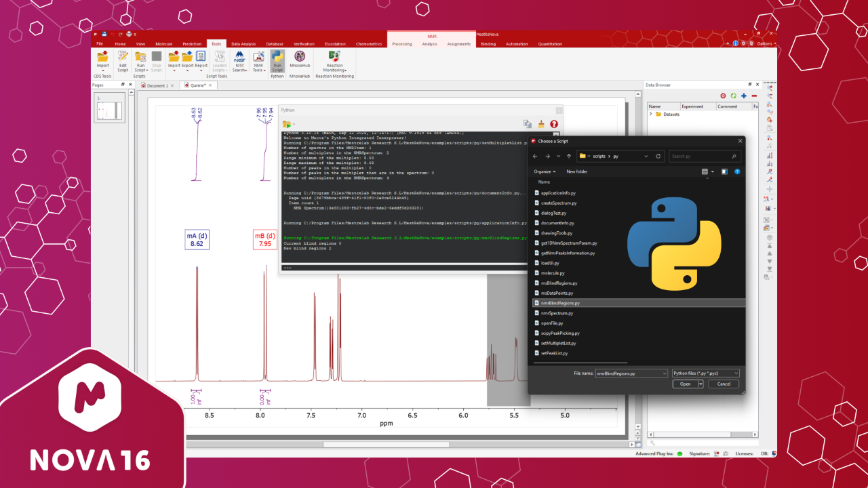Toggle the preview pane in the script dialog
The image size is (868, 488).
pos(724,171)
